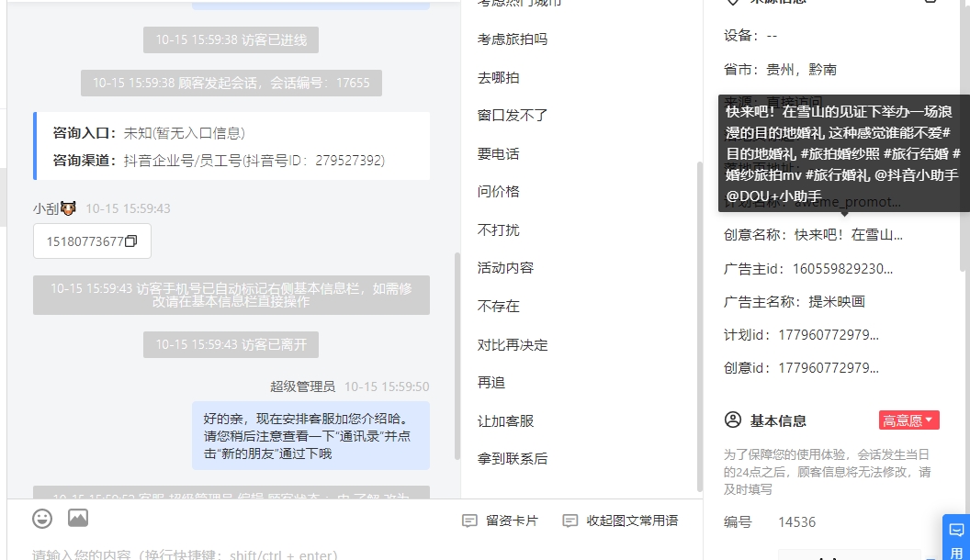
Task: Click the 咨询渠道 抖音企业号 info line
Action: (219, 161)
